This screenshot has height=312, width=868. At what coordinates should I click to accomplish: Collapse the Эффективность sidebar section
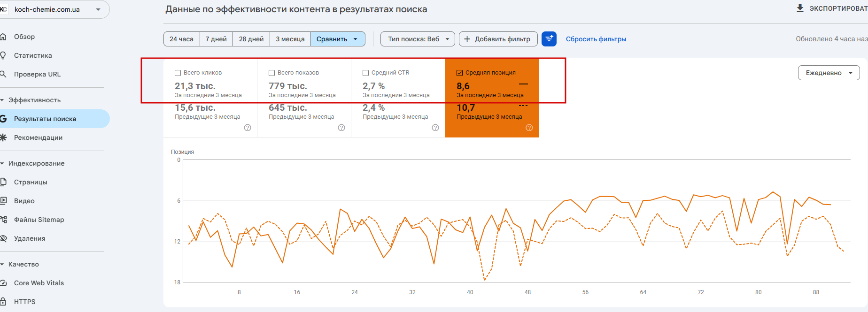tap(2, 100)
